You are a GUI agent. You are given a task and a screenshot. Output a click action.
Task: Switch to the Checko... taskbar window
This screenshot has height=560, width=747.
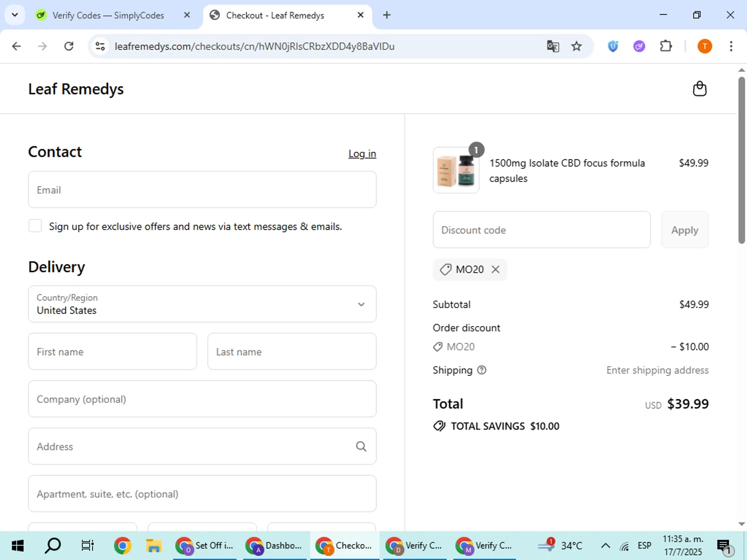[x=345, y=546]
